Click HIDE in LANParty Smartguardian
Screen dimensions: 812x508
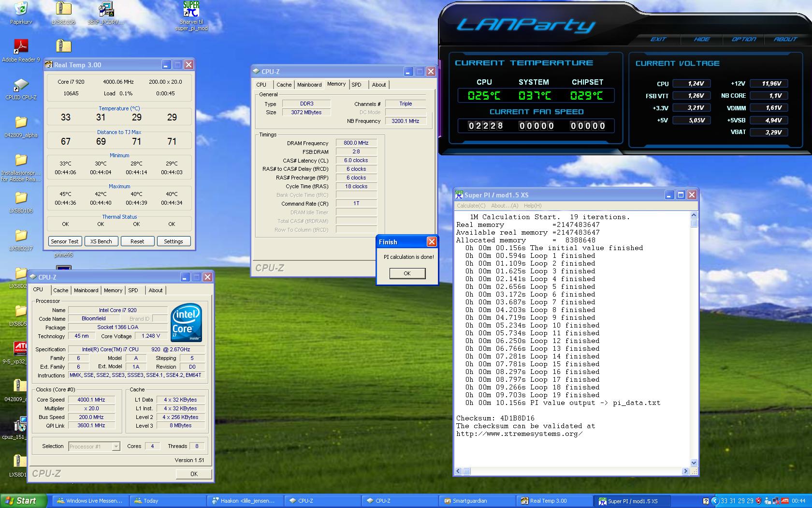702,39
